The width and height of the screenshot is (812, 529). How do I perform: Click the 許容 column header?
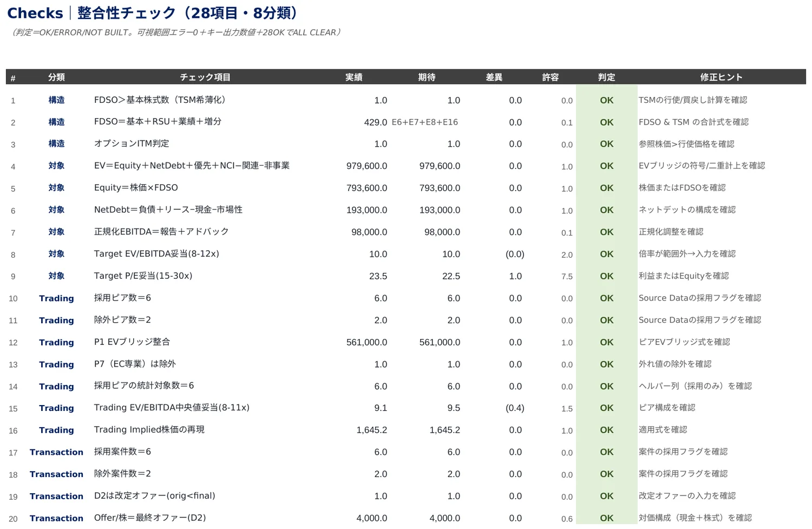[x=551, y=77]
